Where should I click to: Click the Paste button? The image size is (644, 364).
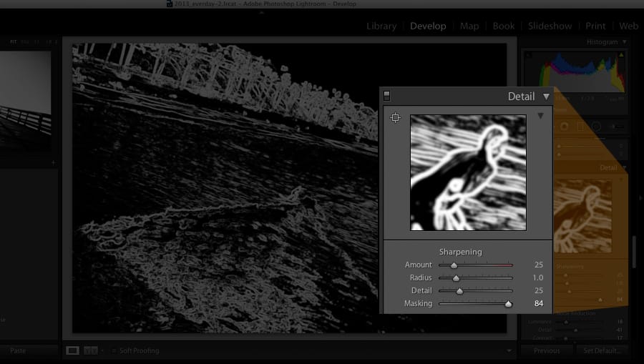(x=18, y=351)
